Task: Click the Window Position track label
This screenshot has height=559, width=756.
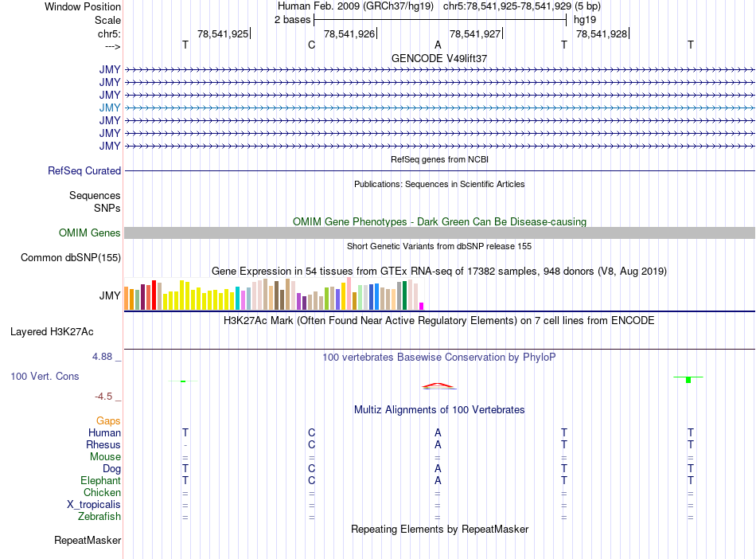Action: [x=83, y=6]
